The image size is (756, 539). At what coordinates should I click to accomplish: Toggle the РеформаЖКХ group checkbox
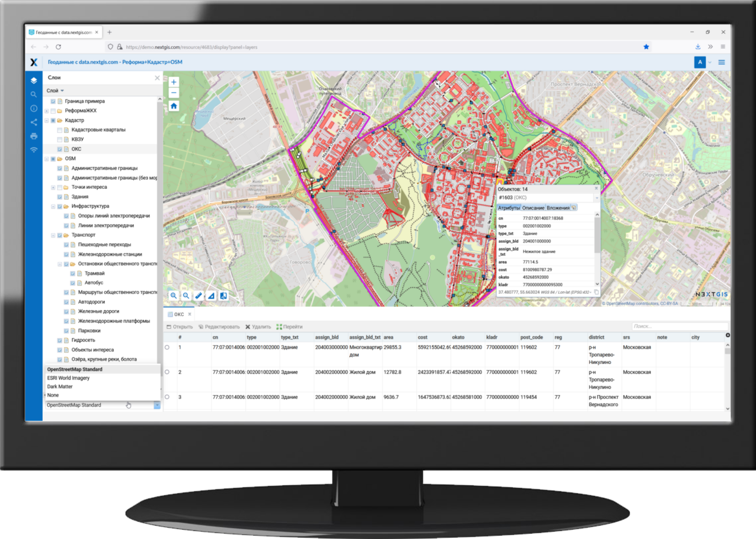tap(53, 111)
